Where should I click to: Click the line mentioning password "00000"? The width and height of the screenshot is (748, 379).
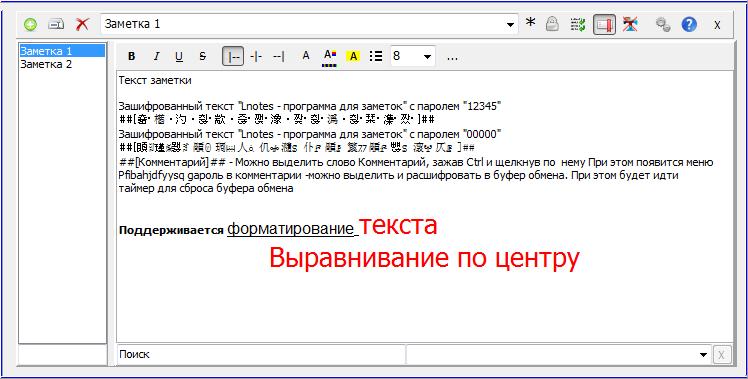[x=310, y=134]
